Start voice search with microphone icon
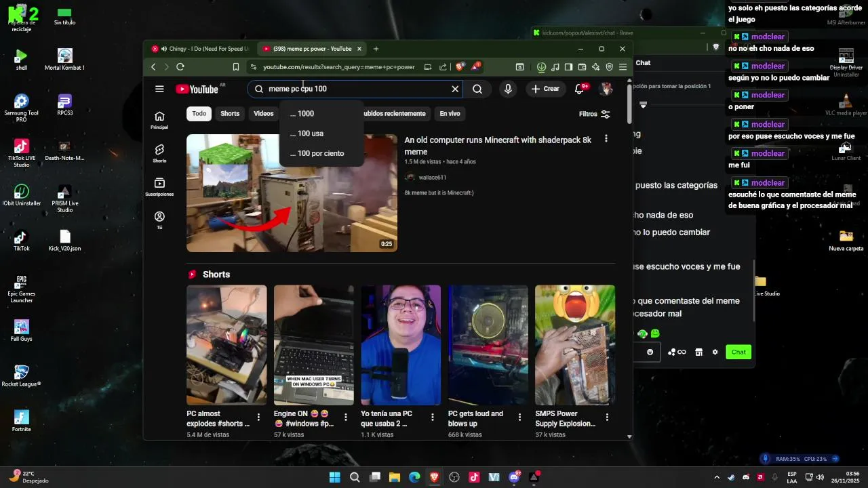The height and width of the screenshot is (488, 868). point(508,89)
